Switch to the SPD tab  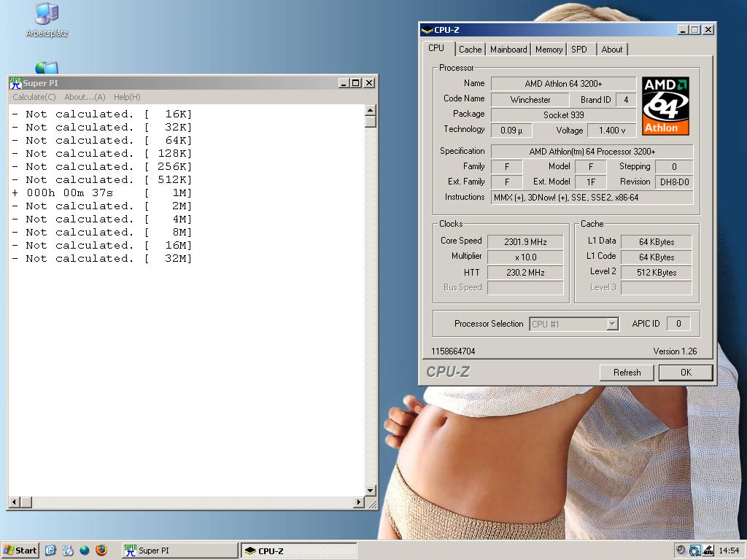point(579,50)
